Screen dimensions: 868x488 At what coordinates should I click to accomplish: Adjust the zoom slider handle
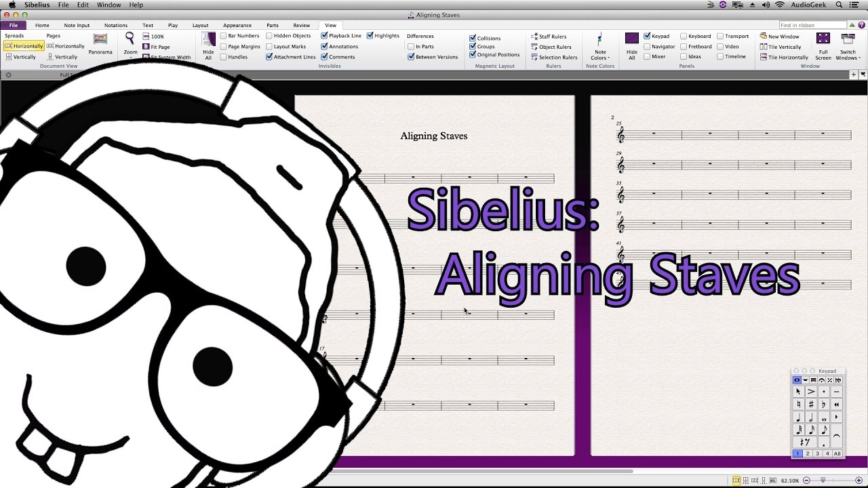point(823,481)
